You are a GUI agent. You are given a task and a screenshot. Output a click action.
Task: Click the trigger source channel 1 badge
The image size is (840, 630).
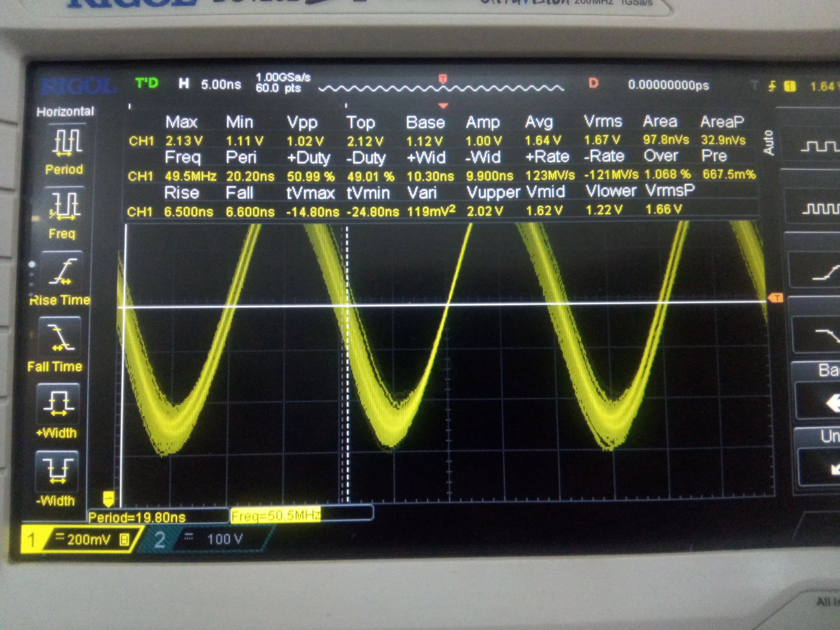tap(790, 86)
